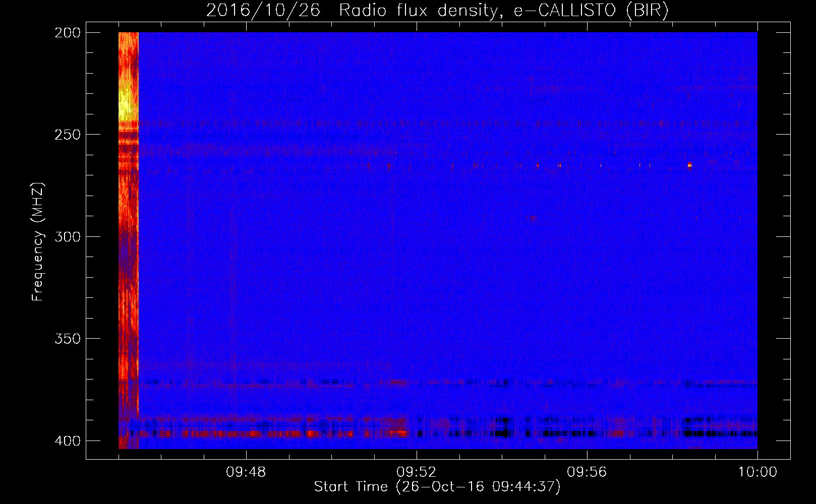
Task: Click the 200 frequency tick label
Action: tap(68, 33)
